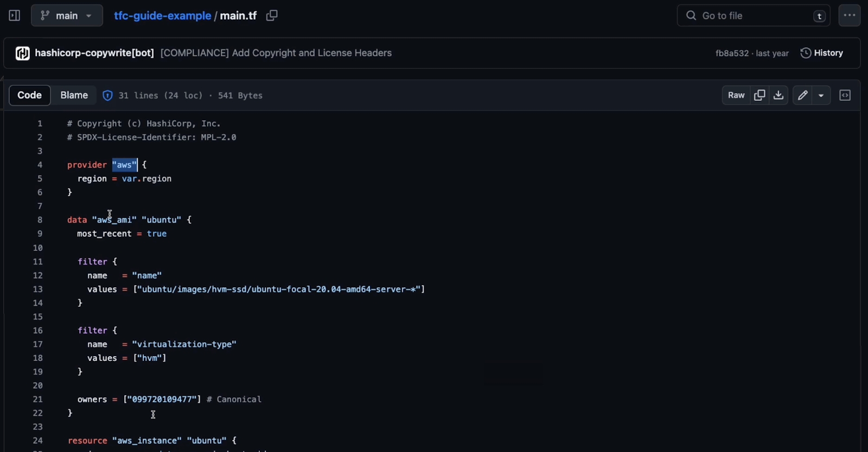The width and height of the screenshot is (868, 452).
Task: Focus the Go to file search field
Action: click(754, 16)
